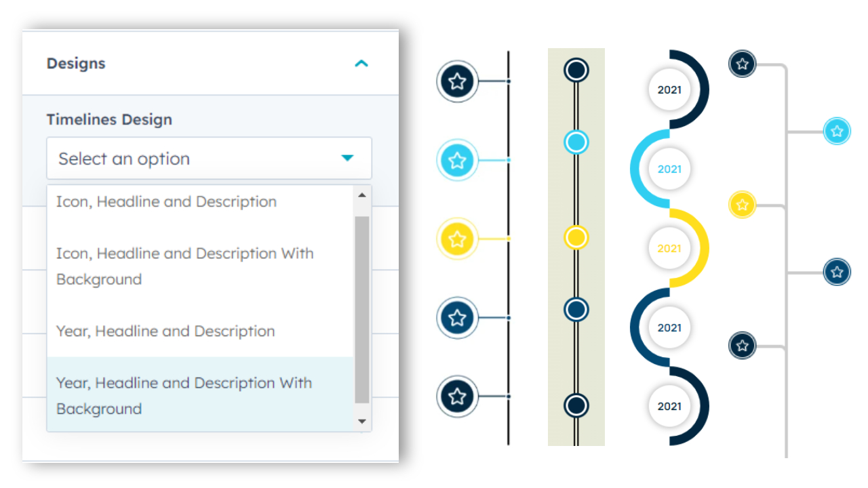Choose "Icon, Headline and Description With Background"
Screen dimensions: 868x488
click(184, 266)
